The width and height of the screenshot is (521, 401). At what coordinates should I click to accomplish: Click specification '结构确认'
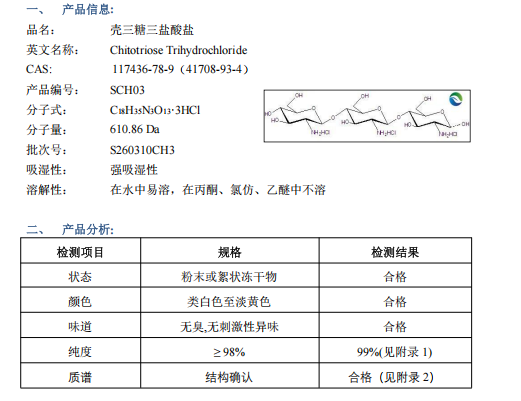pos(229,377)
